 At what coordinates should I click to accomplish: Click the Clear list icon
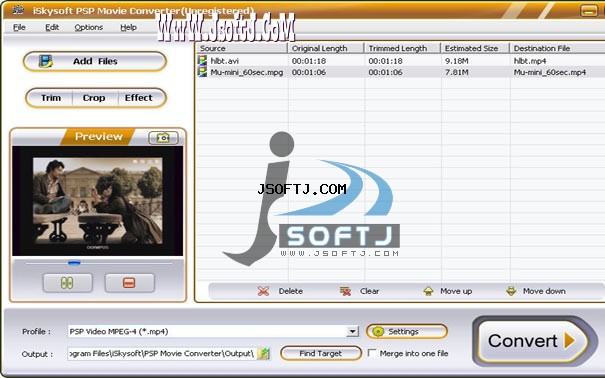345,291
